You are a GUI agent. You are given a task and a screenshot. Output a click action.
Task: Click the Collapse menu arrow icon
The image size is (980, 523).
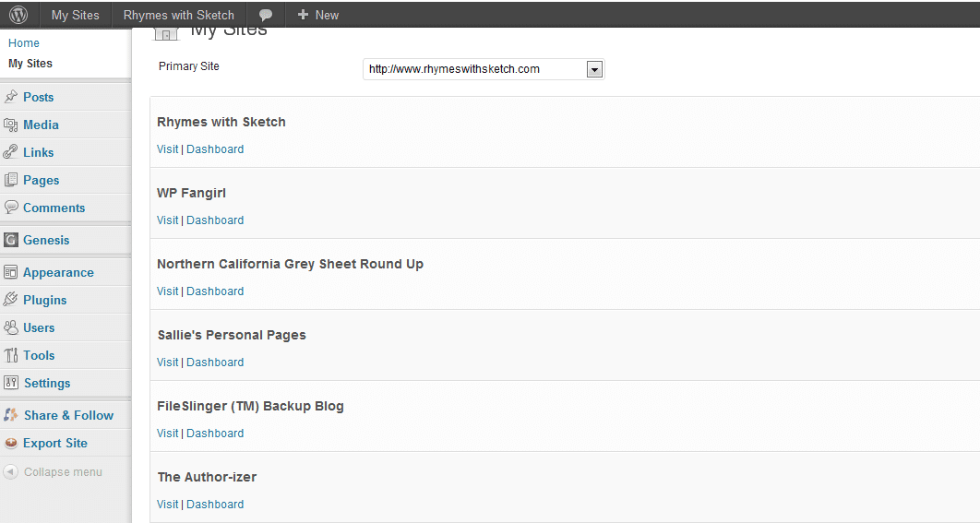pos(11,471)
